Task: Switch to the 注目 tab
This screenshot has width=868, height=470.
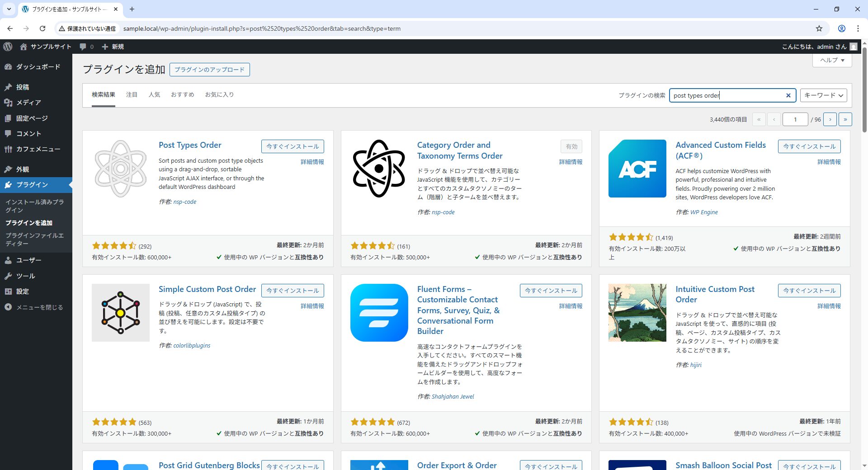Action: point(132,95)
